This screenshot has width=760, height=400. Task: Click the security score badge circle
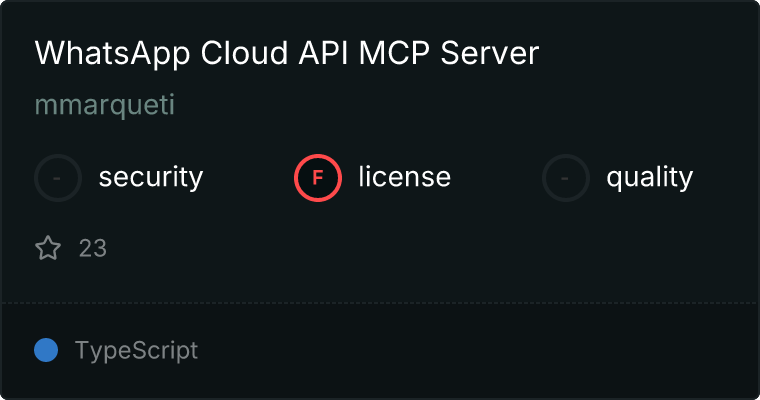point(58,178)
